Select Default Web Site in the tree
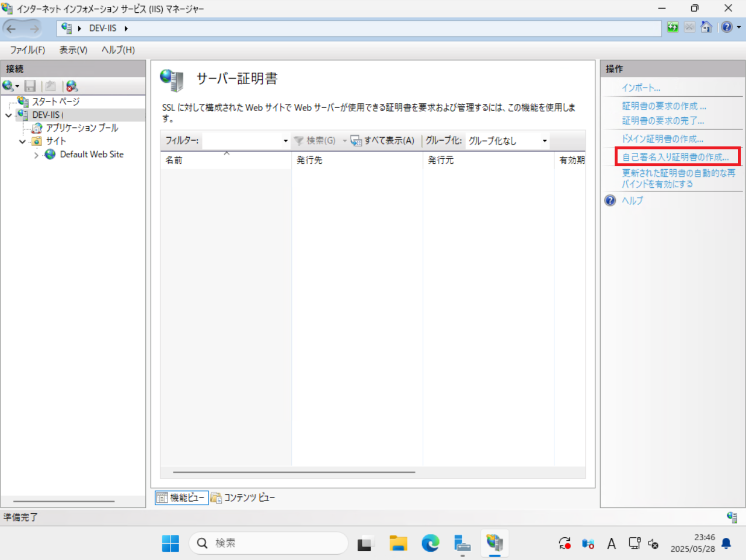Screen dimensions: 746x560 92,155
